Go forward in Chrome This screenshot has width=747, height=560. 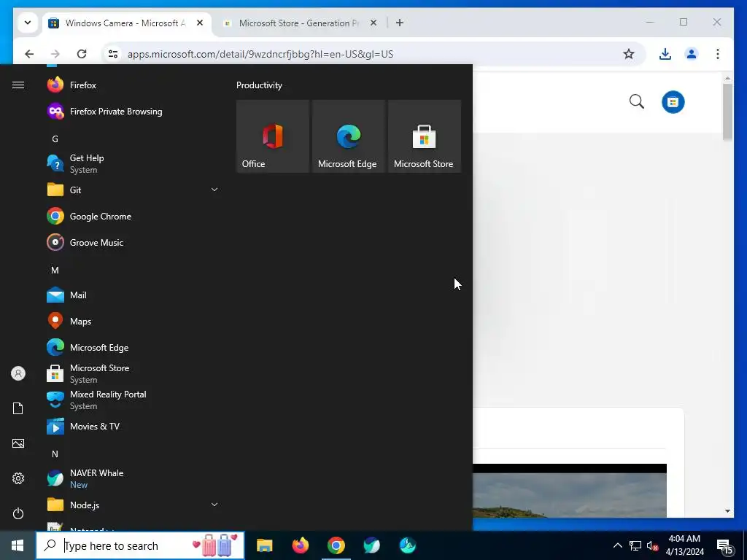pyautogui.click(x=55, y=54)
